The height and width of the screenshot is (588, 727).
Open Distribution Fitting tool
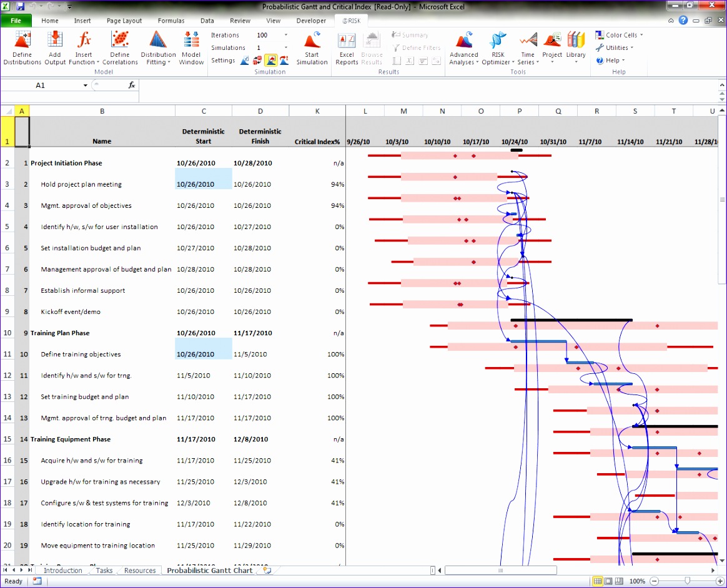(157, 47)
